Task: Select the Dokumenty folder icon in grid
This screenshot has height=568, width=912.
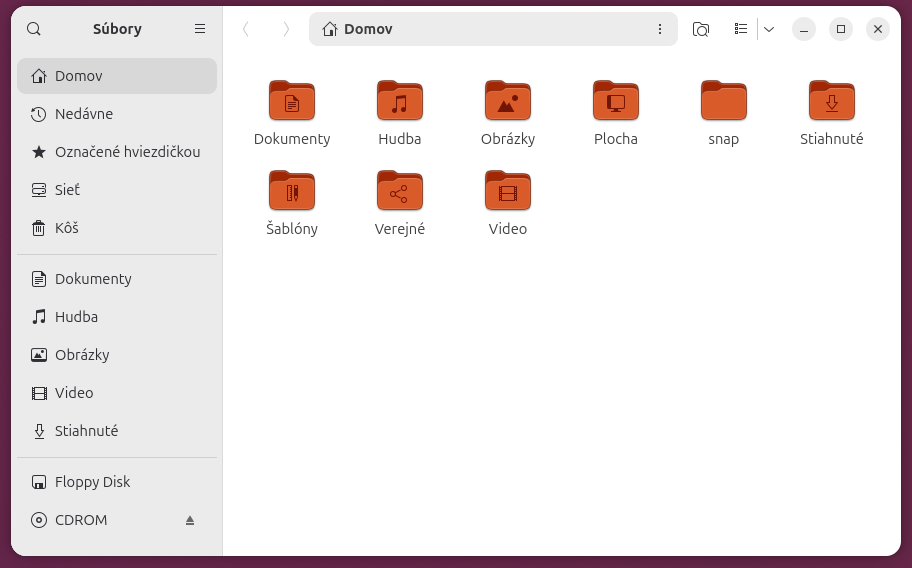Action: (x=292, y=101)
